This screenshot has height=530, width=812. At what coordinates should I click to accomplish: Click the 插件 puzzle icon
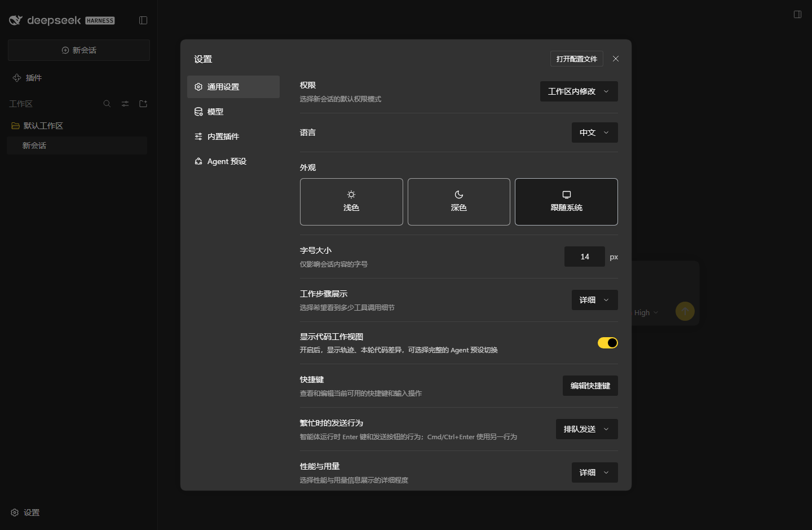pyautogui.click(x=17, y=78)
